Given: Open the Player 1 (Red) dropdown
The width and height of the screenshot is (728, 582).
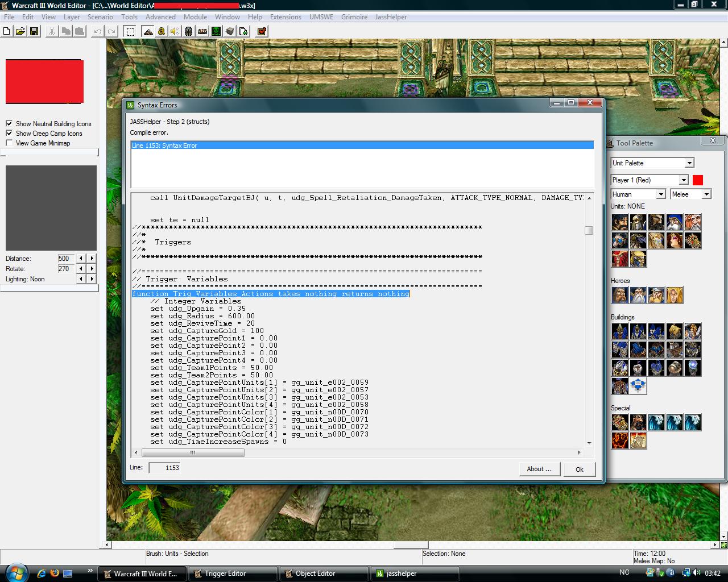Looking at the screenshot, I should tap(650, 180).
